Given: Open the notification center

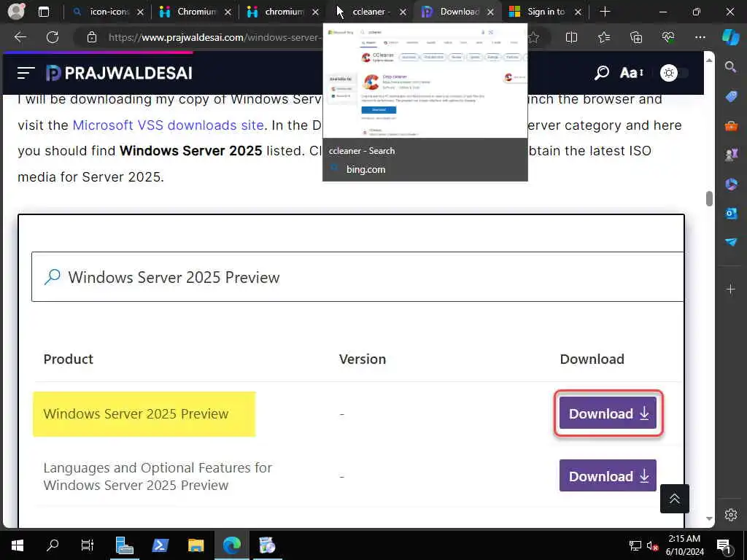Looking at the screenshot, I should coord(724,545).
